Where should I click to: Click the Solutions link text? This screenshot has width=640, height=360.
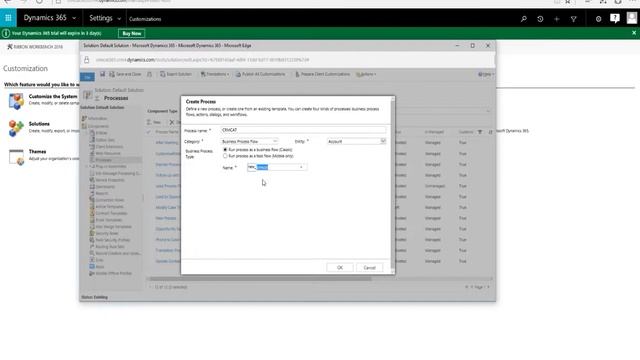click(x=39, y=124)
